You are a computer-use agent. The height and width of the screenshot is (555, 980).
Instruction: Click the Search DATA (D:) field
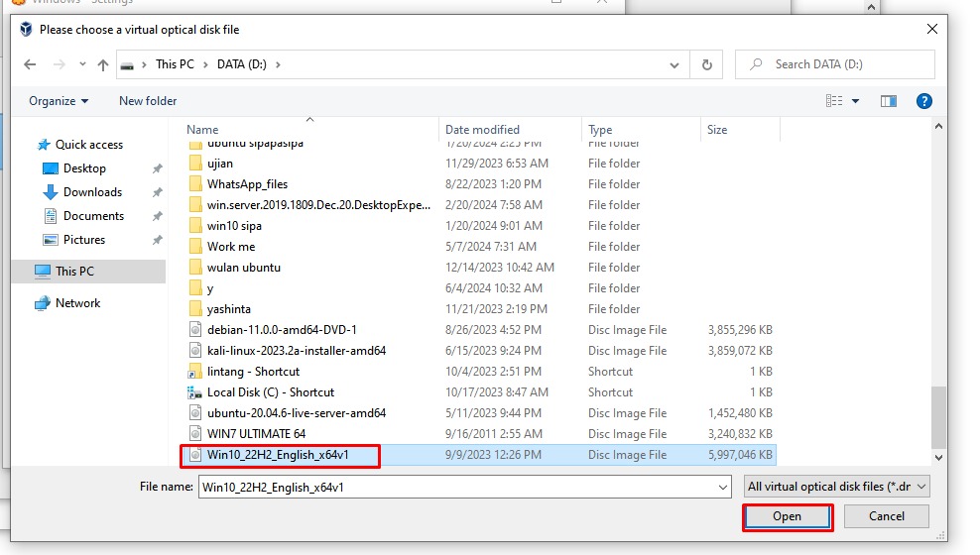click(x=834, y=64)
